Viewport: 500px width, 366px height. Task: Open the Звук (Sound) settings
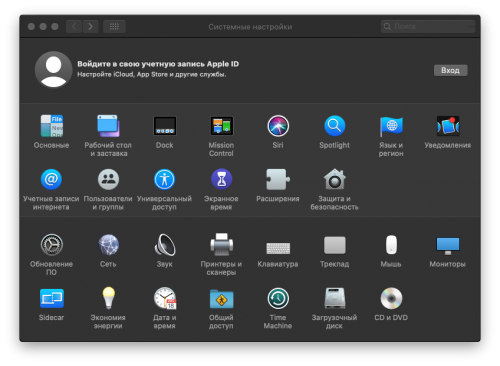click(165, 245)
